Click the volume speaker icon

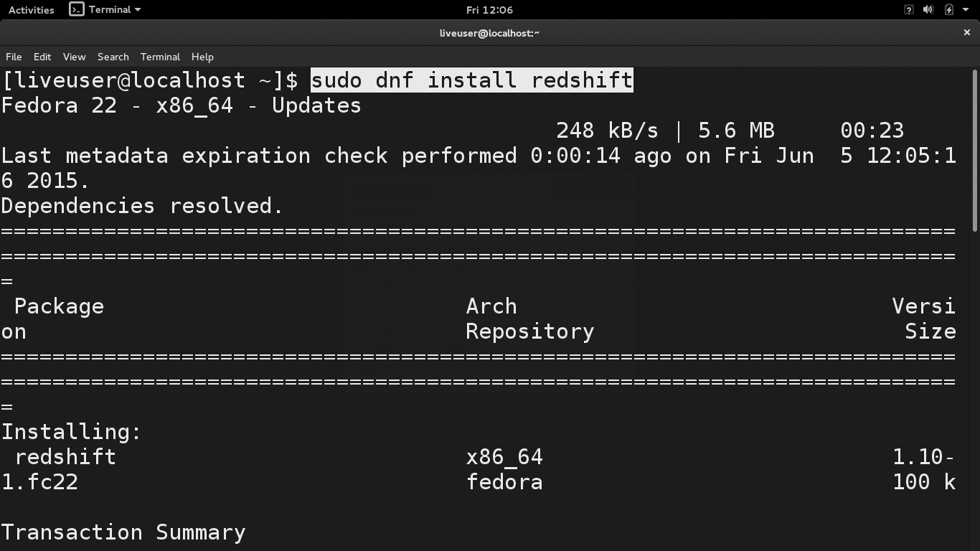click(928, 10)
